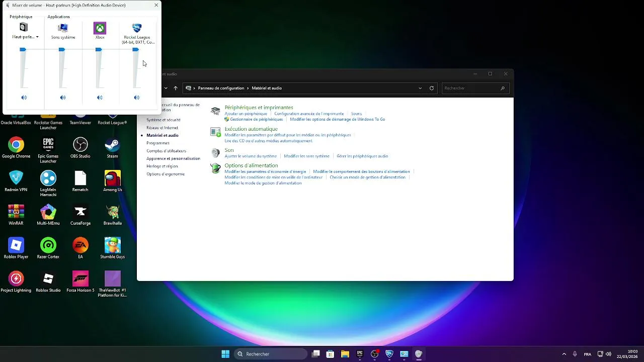
Task: Click Panneau de configuration in the address bar
Action: point(221,88)
